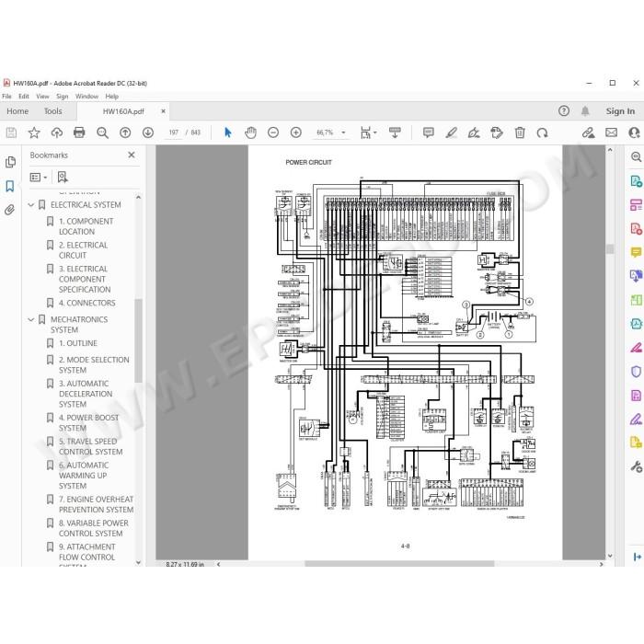Screen dimensions: 644x644
Task: Open bookmark options dropdown
Action: (39, 177)
